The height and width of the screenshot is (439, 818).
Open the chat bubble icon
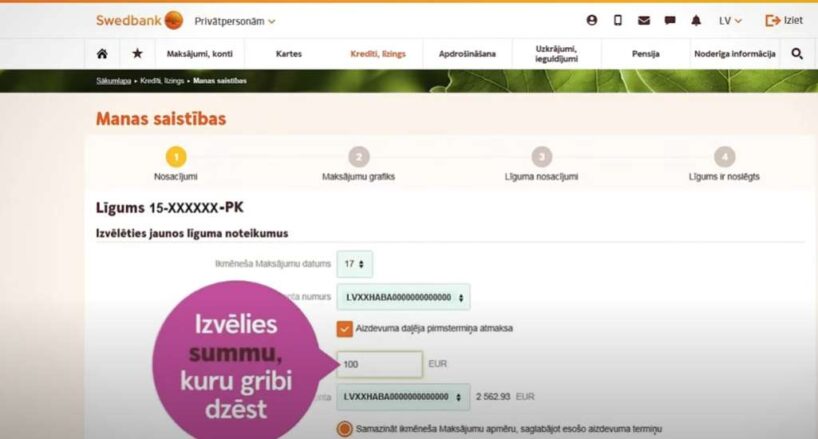670,20
